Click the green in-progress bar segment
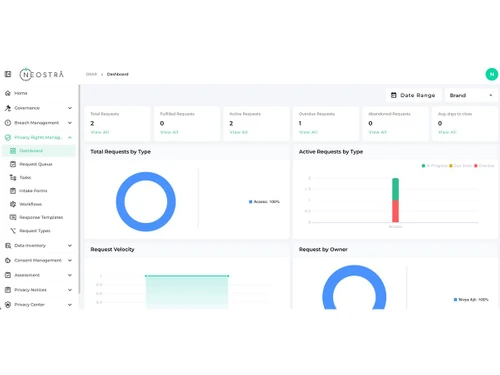Viewport: 500px width, 375px height. pos(395,189)
